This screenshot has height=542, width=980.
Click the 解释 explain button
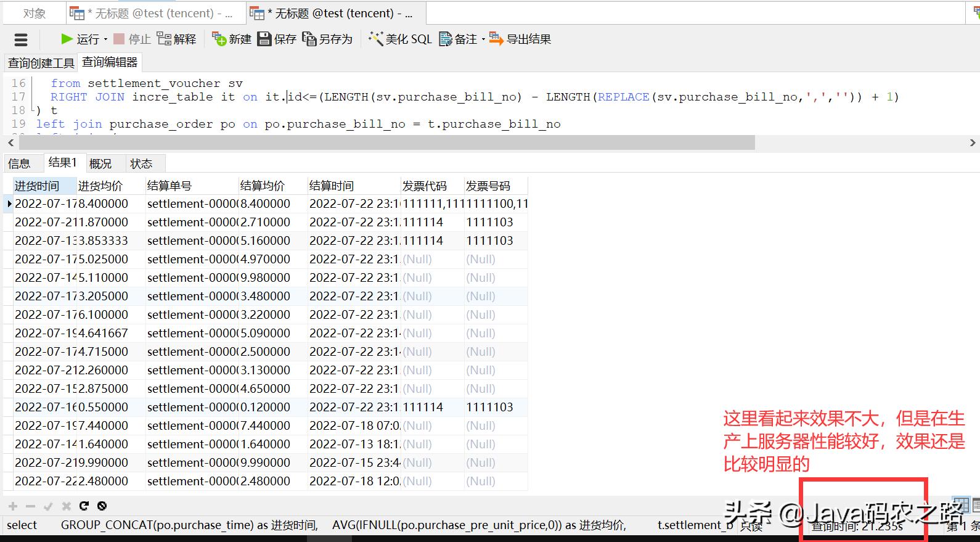point(177,39)
